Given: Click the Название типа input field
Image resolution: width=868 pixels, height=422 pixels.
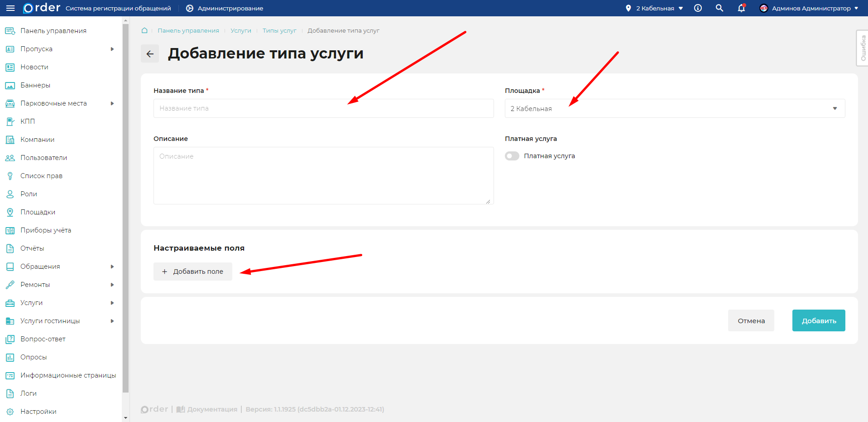Looking at the screenshot, I should [x=323, y=108].
